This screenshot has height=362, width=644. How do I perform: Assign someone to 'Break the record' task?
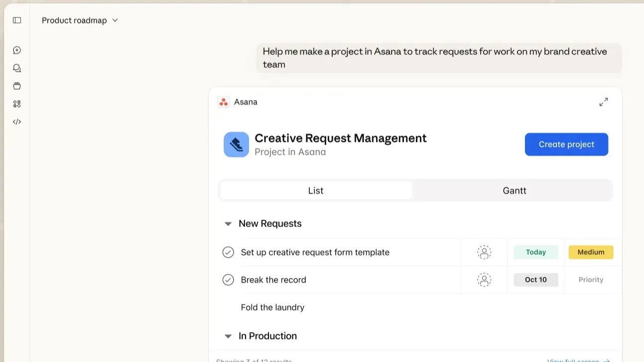pyautogui.click(x=484, y=280)
